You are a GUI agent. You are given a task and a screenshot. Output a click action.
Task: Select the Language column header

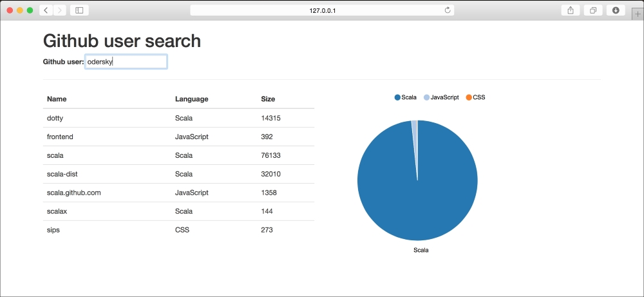tap(191, 99)
